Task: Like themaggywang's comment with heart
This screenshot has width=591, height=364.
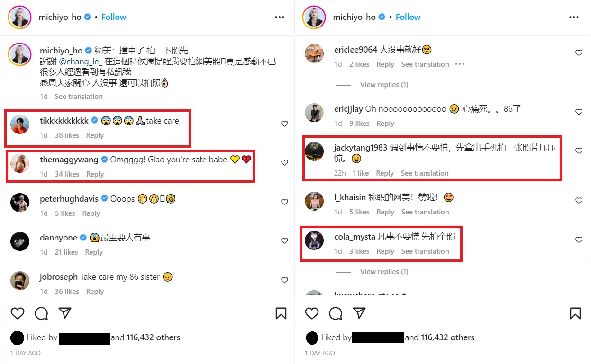Action: click(284, 163)
